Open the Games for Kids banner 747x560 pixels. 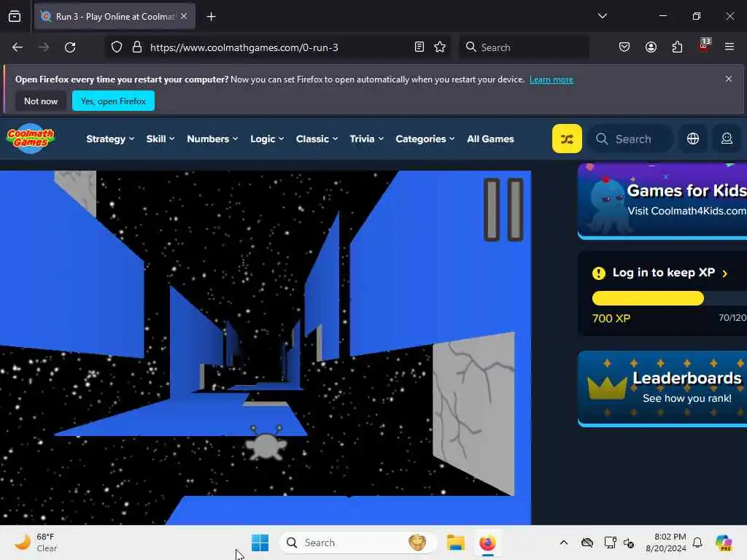[662, 201]
